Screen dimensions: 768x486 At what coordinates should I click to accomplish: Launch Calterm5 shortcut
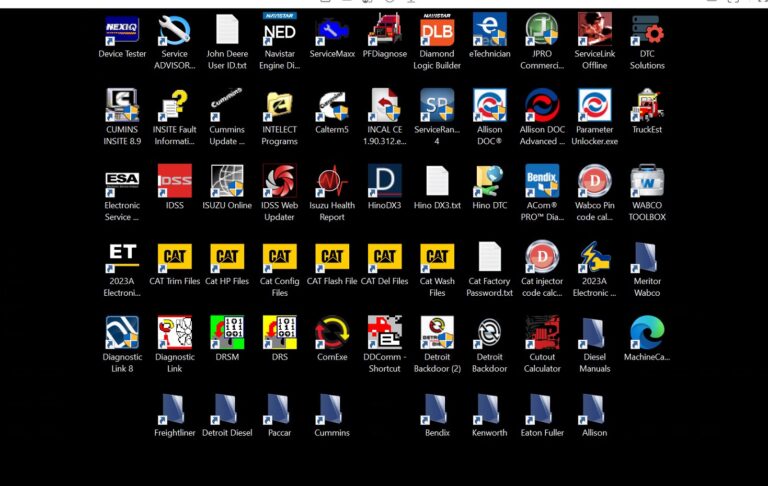coord(332,105)
